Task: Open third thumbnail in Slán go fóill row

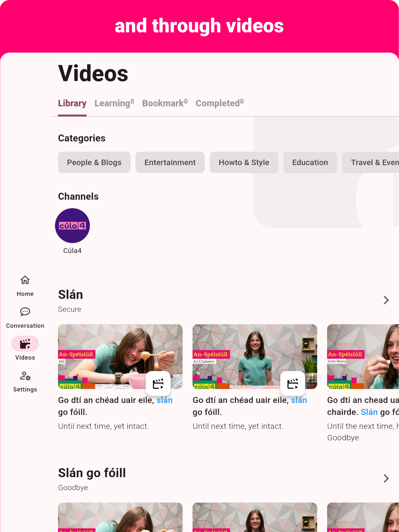Action: (x=363, y=517)
